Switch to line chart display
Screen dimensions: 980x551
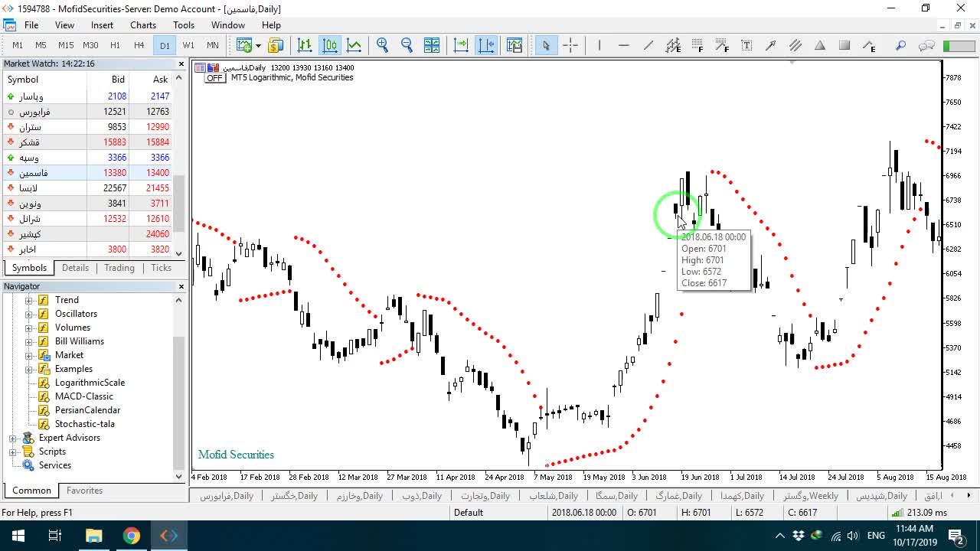(x=354, y=45)
